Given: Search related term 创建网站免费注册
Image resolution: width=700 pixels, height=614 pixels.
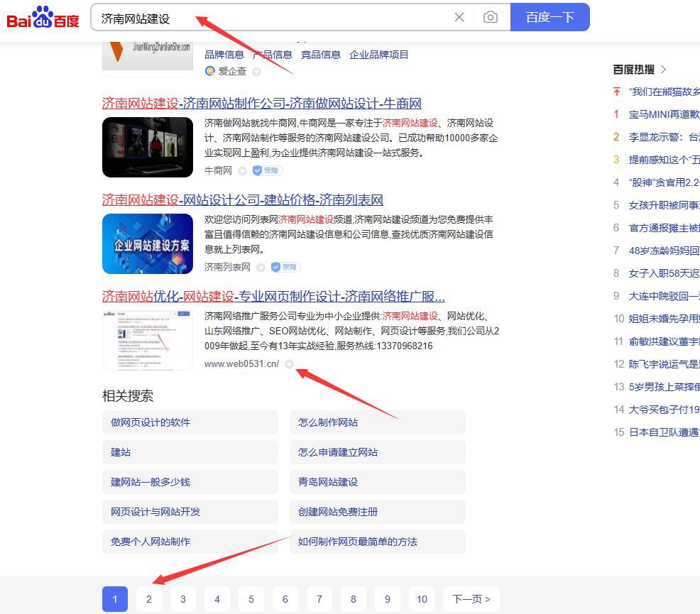Looking at the screenshot, I should click(378, 512).
